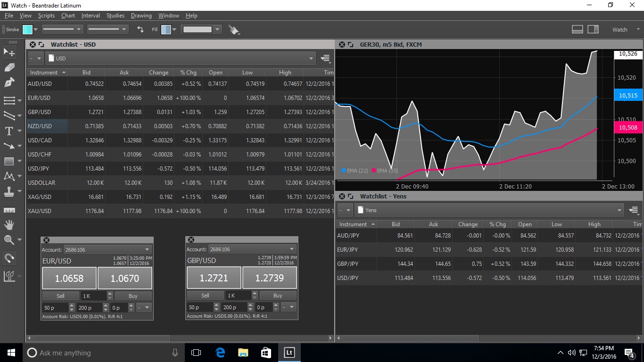Click Buy in the EUR/USD ticket
The width and height of the screenshot is (644, 362).
point(133,296)
